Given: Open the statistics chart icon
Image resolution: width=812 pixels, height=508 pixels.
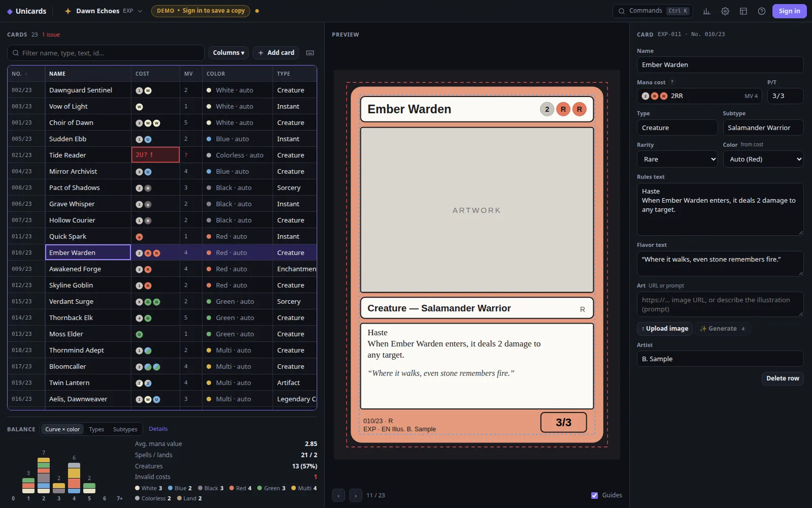Looking at the screenshot, I should pyautogui.click(x=706, y=11).
